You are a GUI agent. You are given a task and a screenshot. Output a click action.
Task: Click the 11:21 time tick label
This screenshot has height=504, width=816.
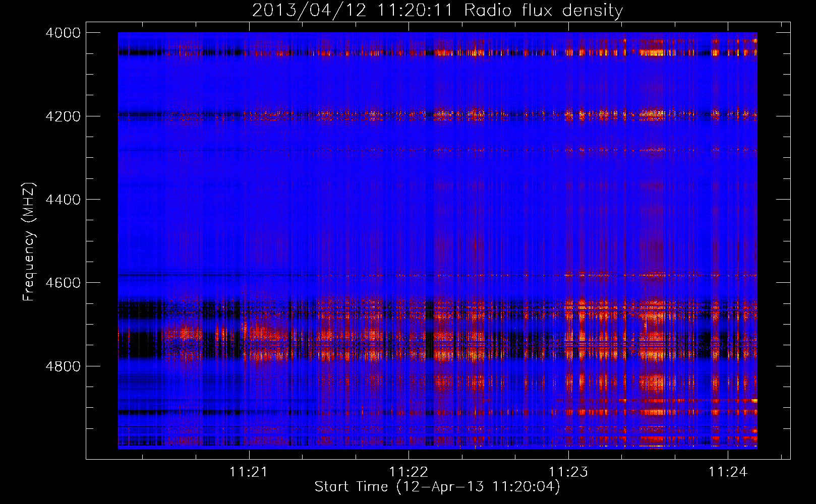coord(249,472)
